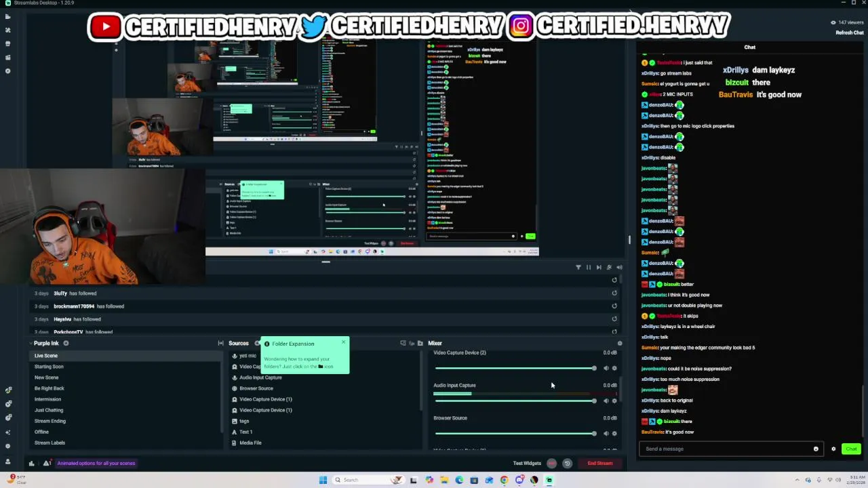Replay the 3lufy follow event

coord(614,293)
